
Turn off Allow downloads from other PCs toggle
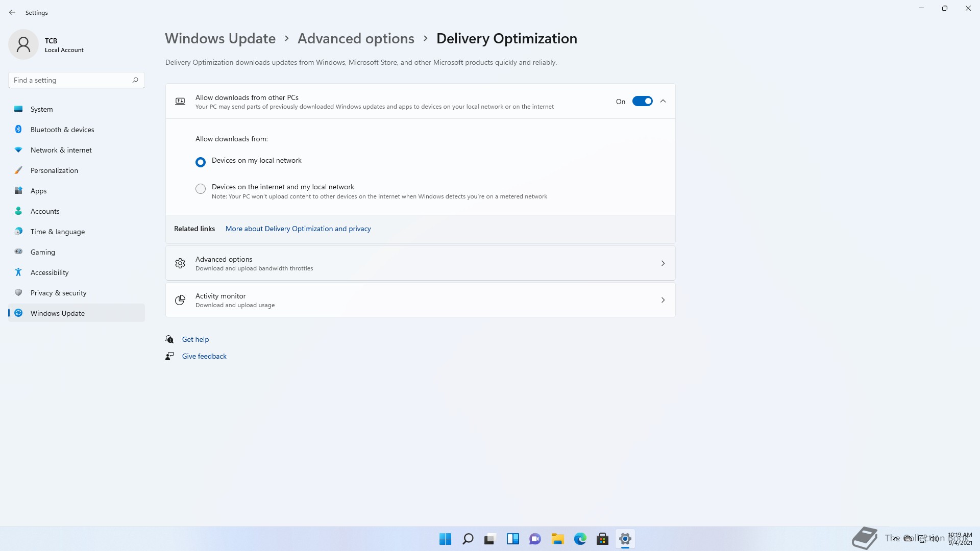coord(642,101)
